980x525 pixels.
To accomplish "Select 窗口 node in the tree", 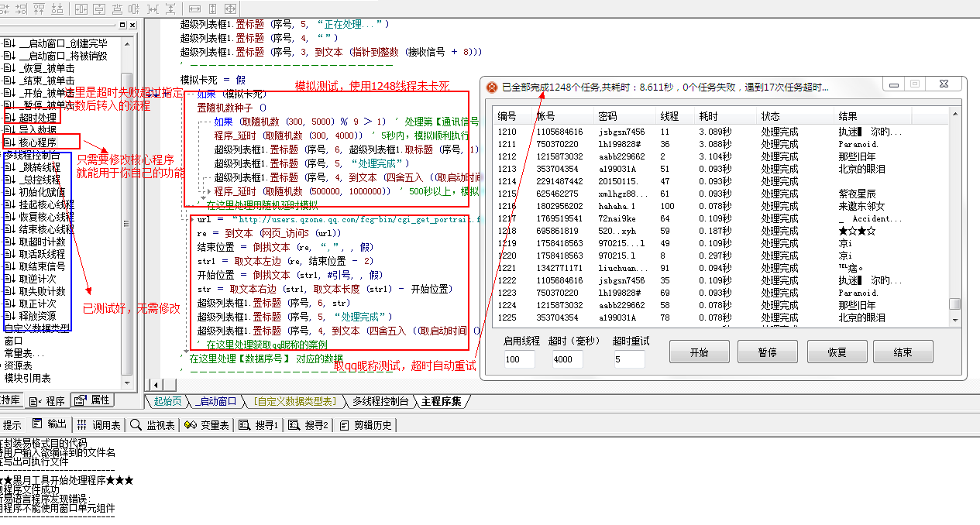I will click(13, 341).
